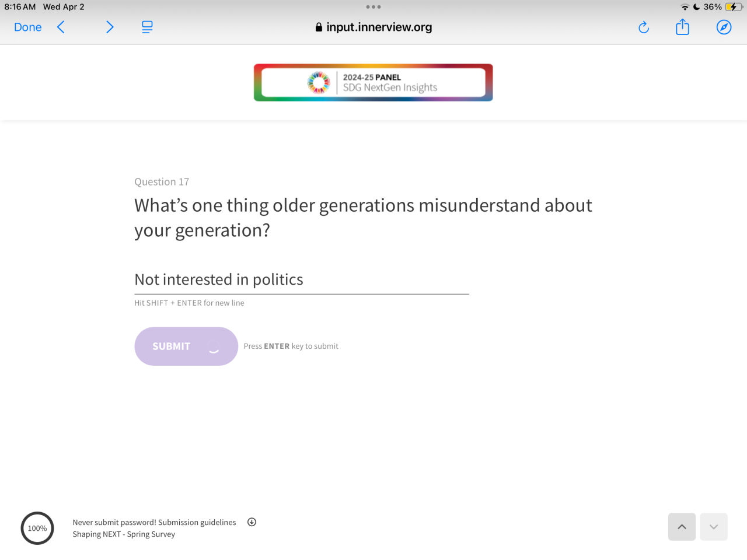Viewport: 747px width, 560px height.
Task: Go to the next question with the down arrow
Action: (714, 527)
